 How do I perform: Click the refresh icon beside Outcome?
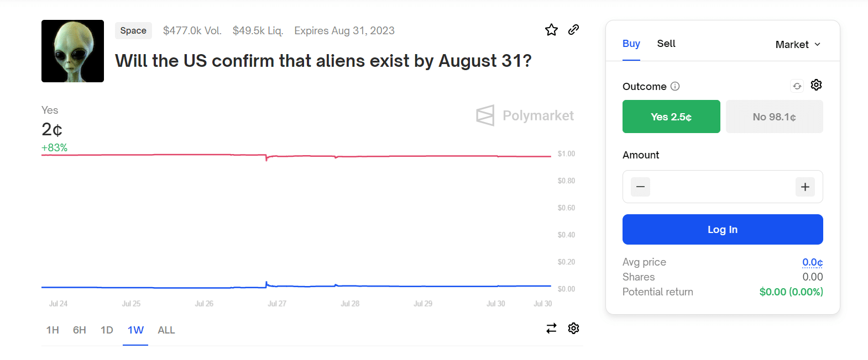(x=797, y=86)
